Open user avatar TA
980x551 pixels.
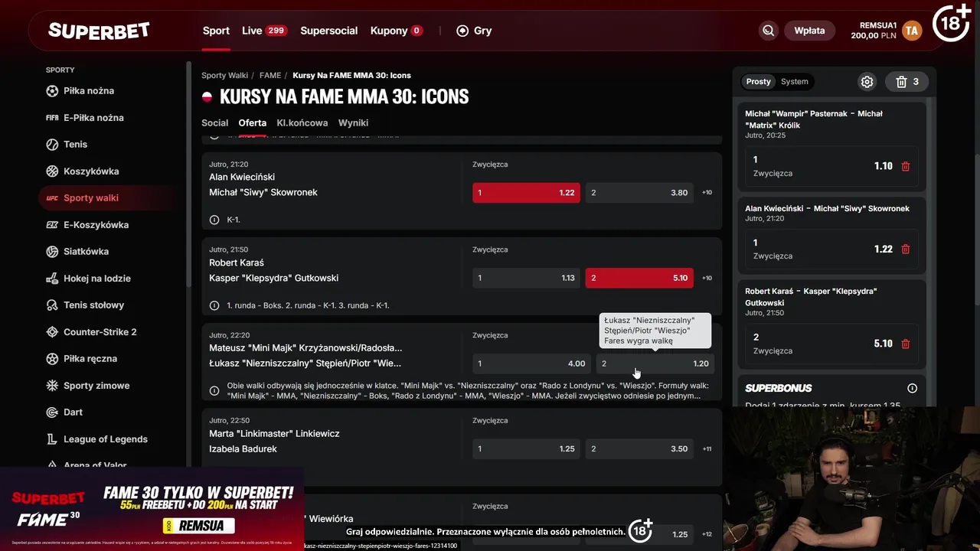(x=911, y=31)
